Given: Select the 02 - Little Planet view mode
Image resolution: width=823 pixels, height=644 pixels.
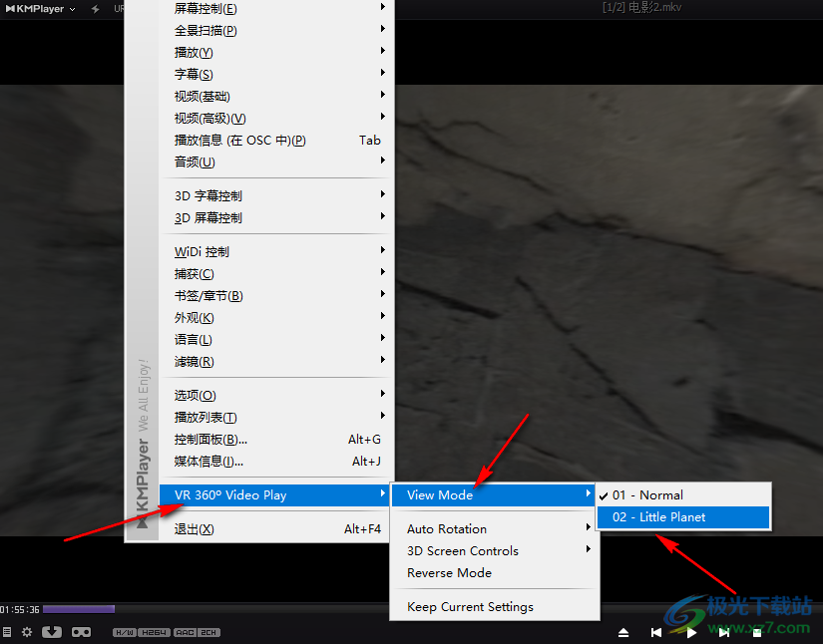Looking at the screenshot, I should (x=683, y=517).
